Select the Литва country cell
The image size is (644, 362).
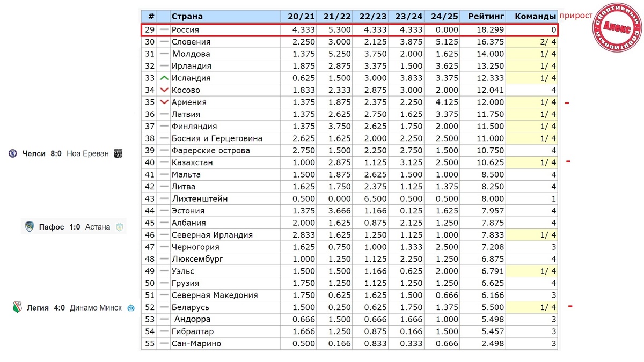[225, 187]
